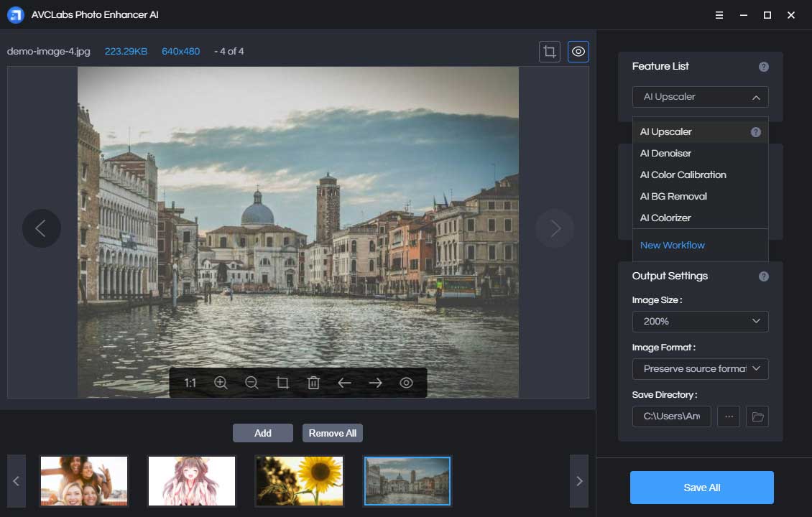Go to previous image with left arrow icon
This screenshot has height=517, width=812.
[344, 383]
